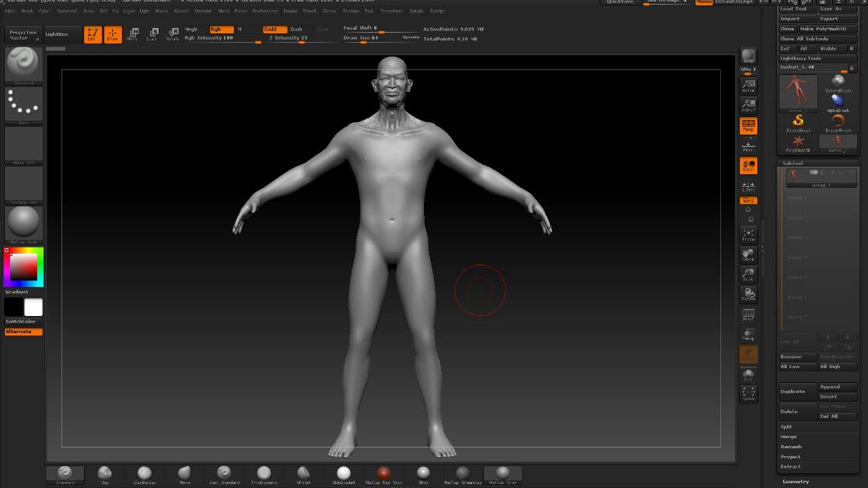Click the Append subtool button
868x488 pixels.
click(x=838, y=387)
